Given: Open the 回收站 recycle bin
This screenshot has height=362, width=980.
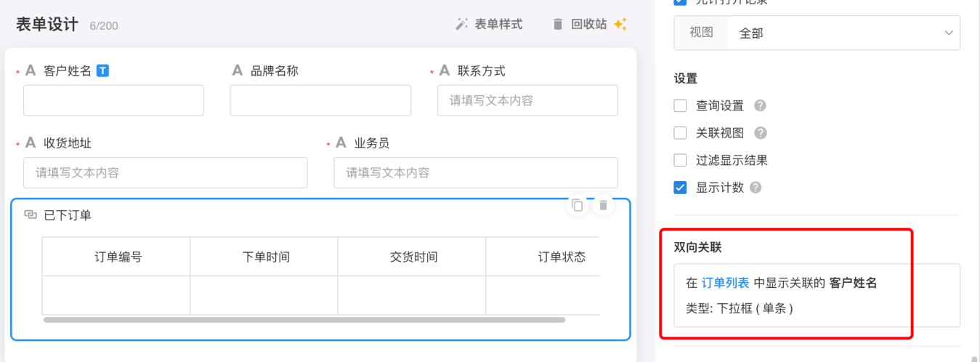Looking at the screenshot, I should [x=580, y=24].
